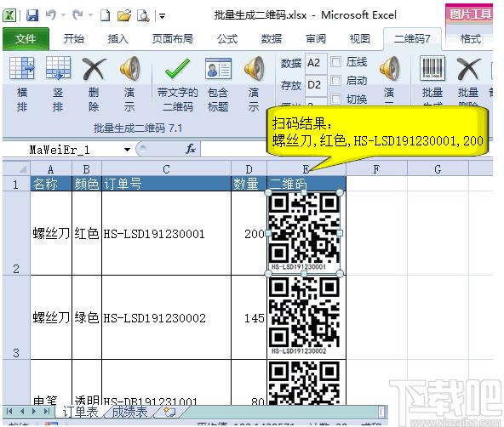Enable the 压线 checkbox
504x427 pixels.
pyautogui.click(x=335, y=61)
